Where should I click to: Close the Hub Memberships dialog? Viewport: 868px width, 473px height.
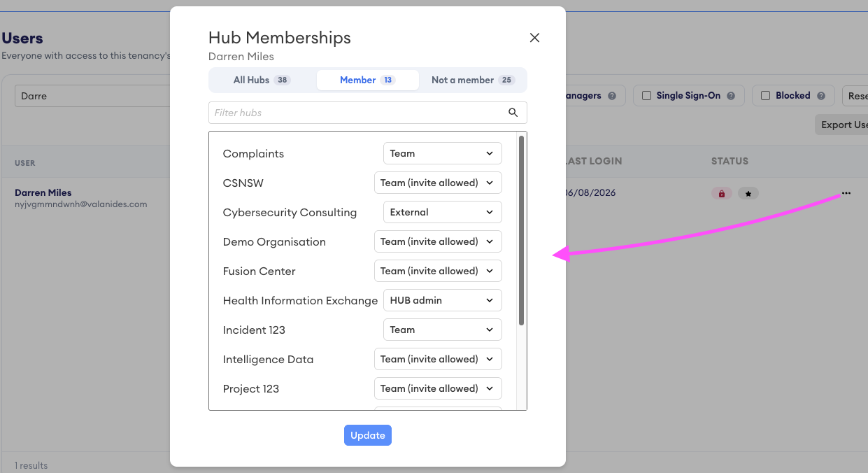click(534, 38)
